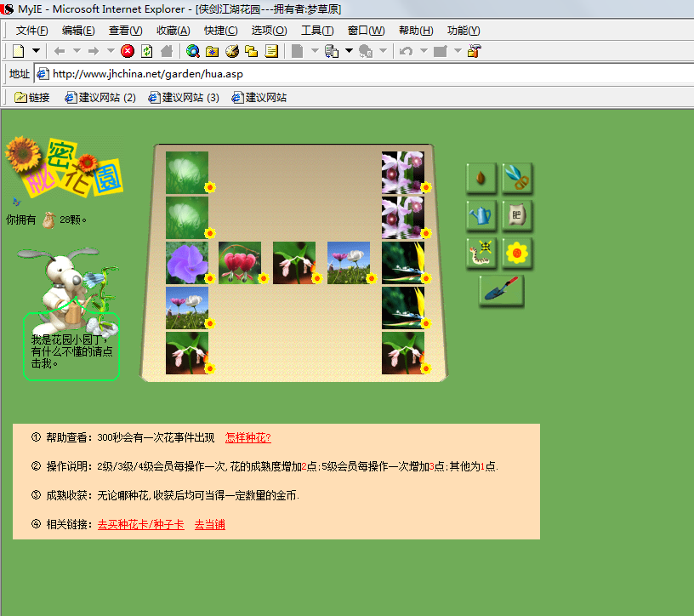Click the address bar URL field
This screenshot has width=694, height=616.
tap(363, 74)
